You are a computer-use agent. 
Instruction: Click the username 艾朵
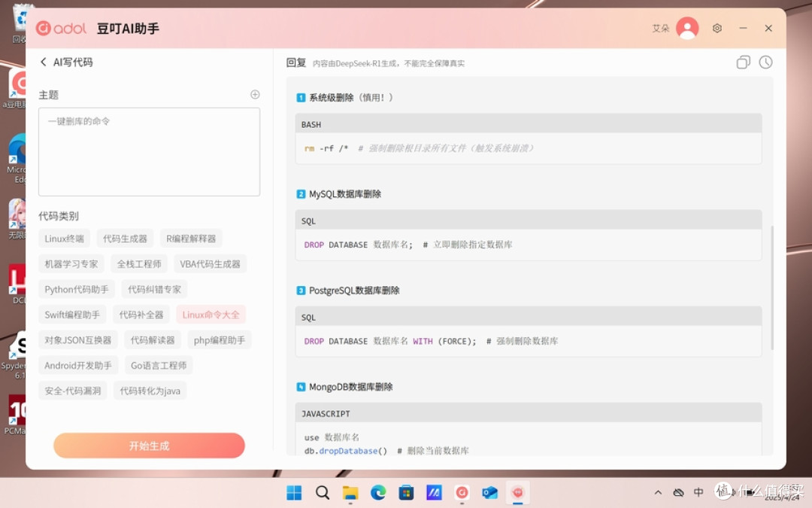[661, 29]
